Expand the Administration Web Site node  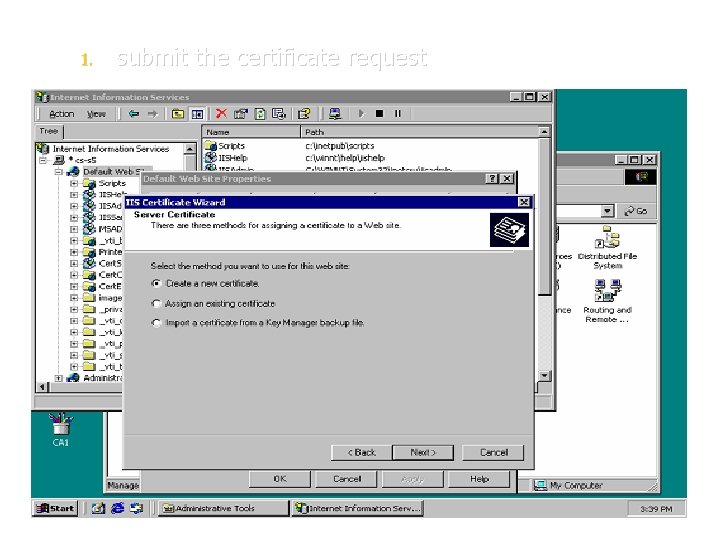coord(58,378)
